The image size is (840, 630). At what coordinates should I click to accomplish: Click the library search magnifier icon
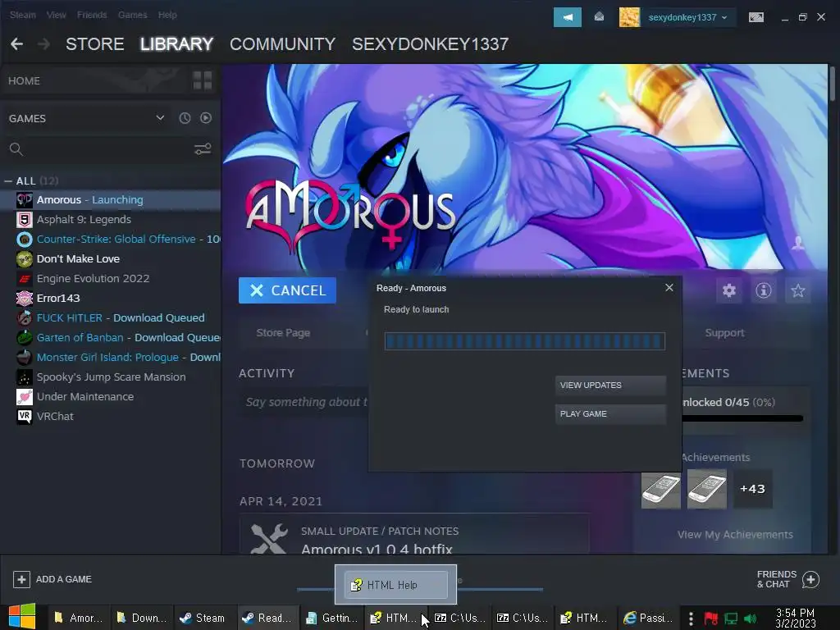(x=16, y=149)
